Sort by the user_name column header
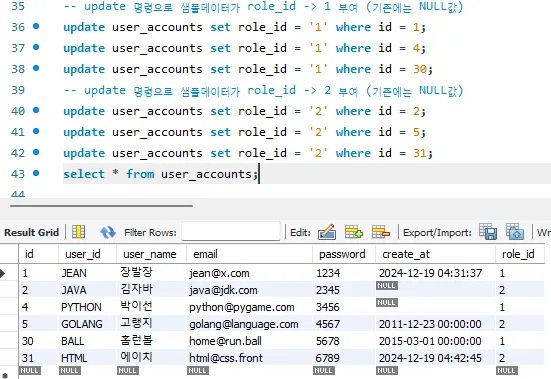Image resolution: width=551 pixels, height=379 pixels. [151, 254]
